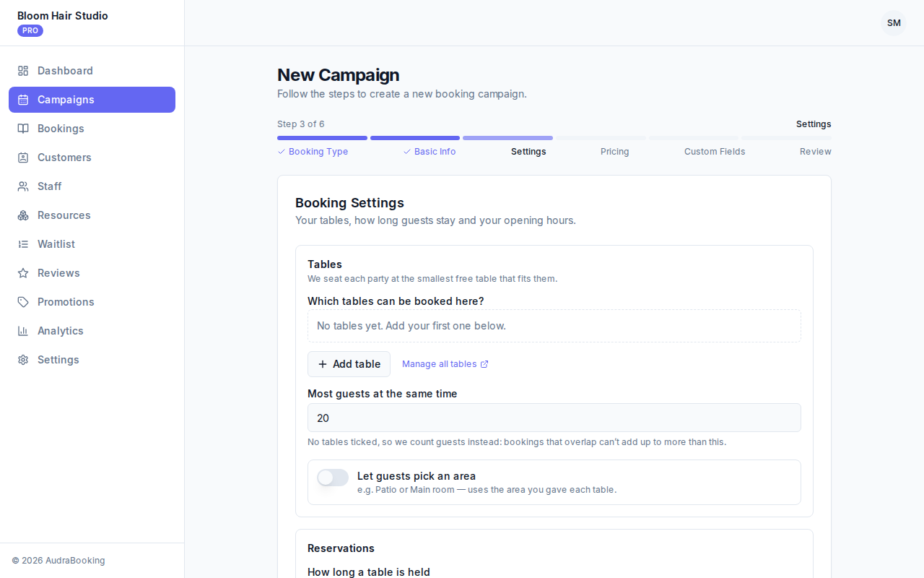Click the Dashboard grid icon

(x=23, y=71)
